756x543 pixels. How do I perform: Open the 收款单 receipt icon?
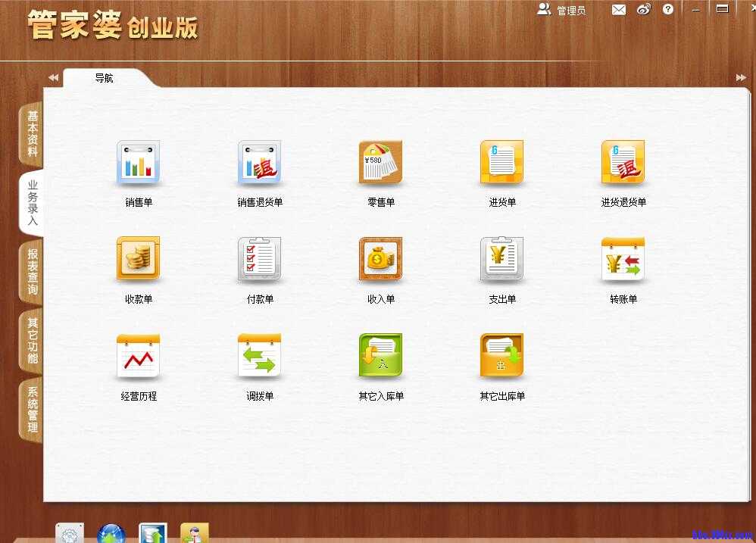coord(138,259)
